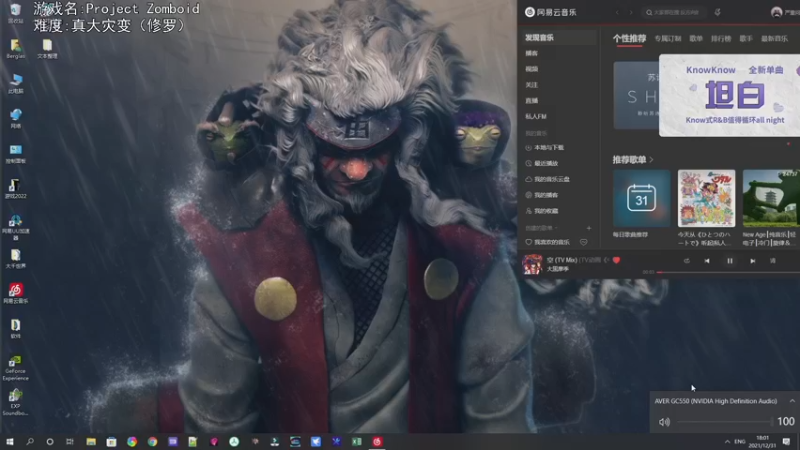
Task: Open Excel from taskbar
Action: [357, 442]
